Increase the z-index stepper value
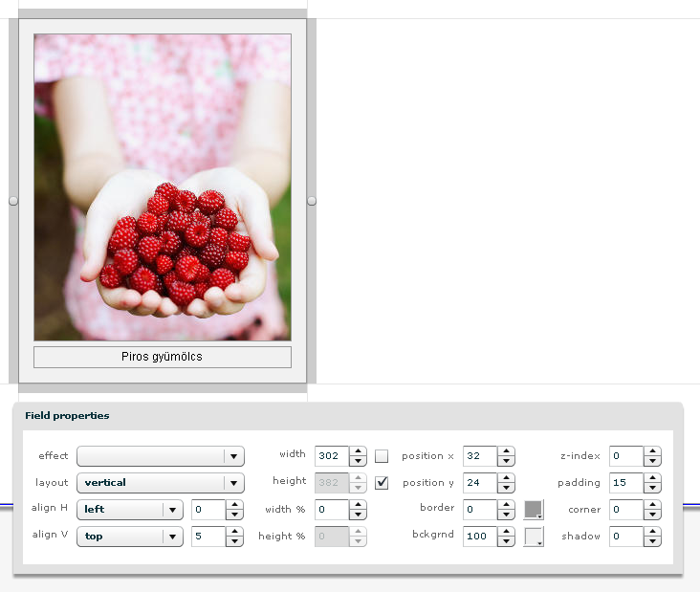 tap(652, 451)
